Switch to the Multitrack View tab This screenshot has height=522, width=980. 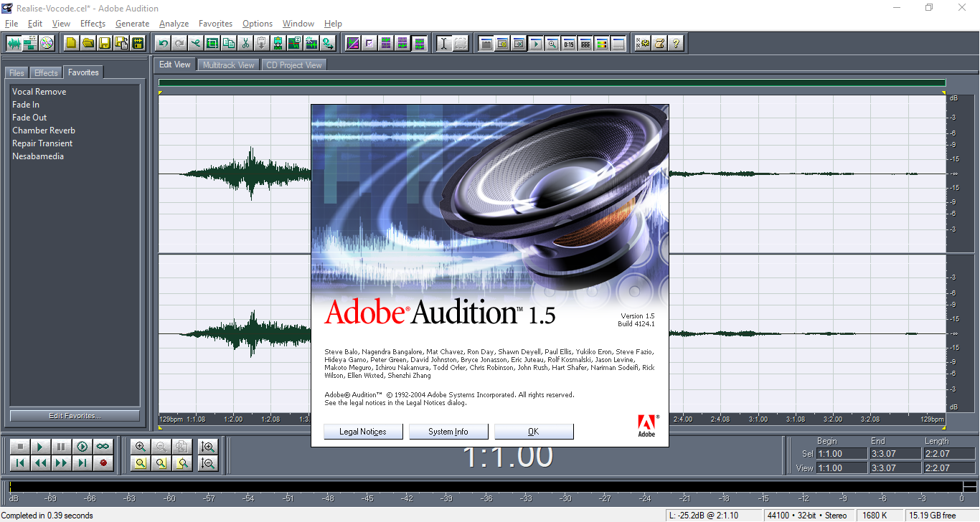(x=228, y=65)
